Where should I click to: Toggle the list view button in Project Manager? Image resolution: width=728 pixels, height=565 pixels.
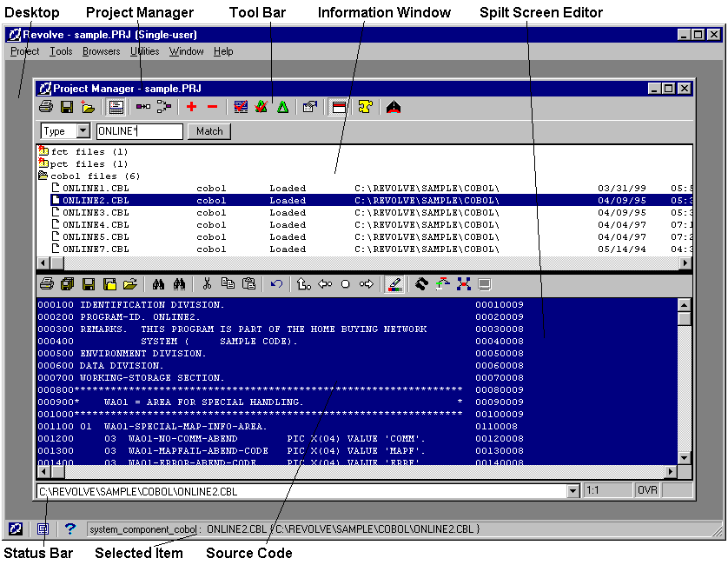tap(116, 107)
